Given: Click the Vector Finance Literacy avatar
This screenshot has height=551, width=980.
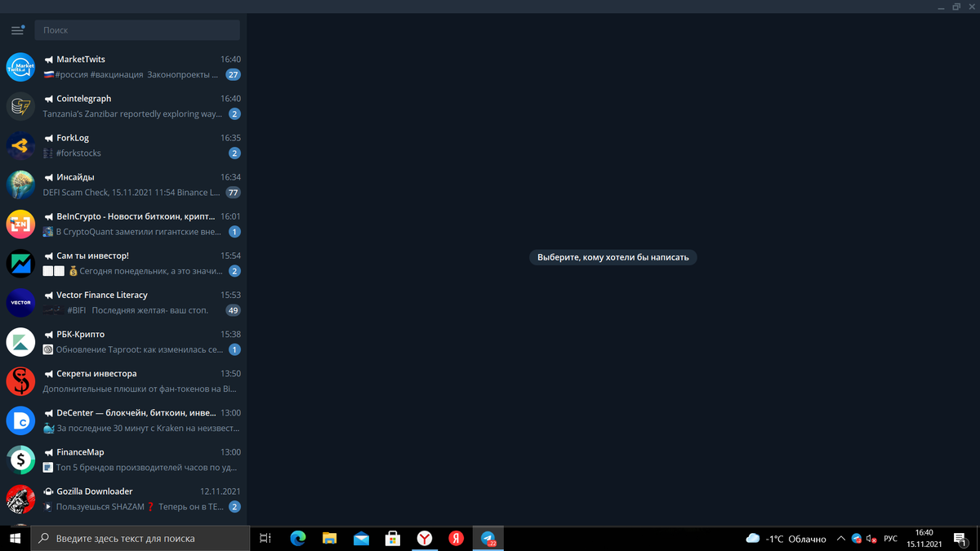Looking at the screenshot, I should point(21,302).
